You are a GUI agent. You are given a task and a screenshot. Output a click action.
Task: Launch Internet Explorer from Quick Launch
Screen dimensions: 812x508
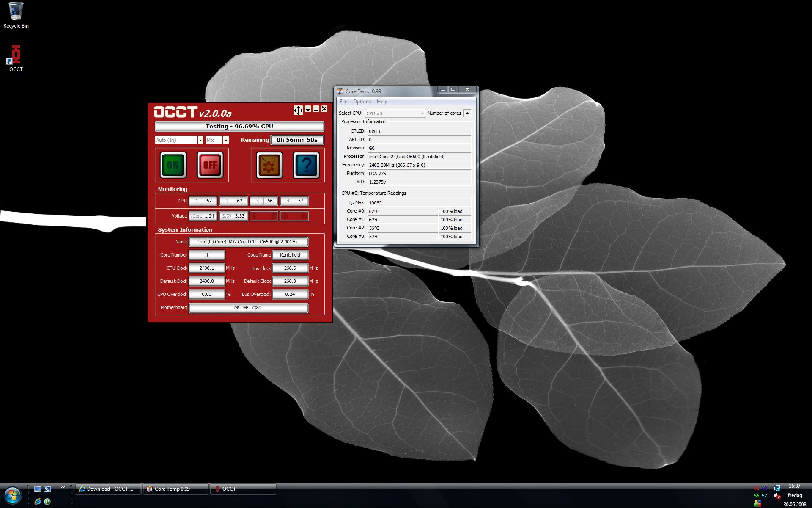click(38, 502)
